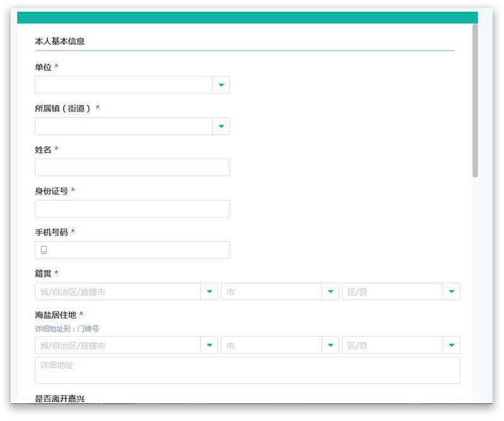Select 海盐居住地 省/自治区/直辖市 dropdown
Viewport: 504px width, 421px height.
click(x=118, y=345)
